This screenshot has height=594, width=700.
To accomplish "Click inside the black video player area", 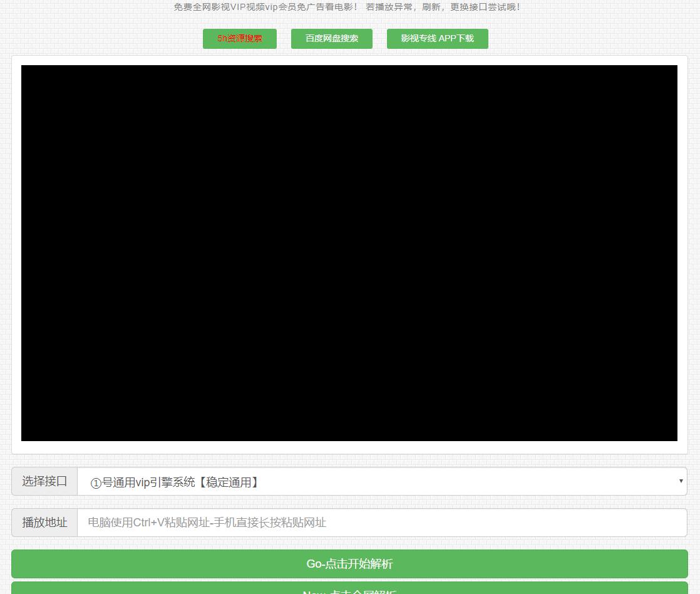I will point(349,254).
